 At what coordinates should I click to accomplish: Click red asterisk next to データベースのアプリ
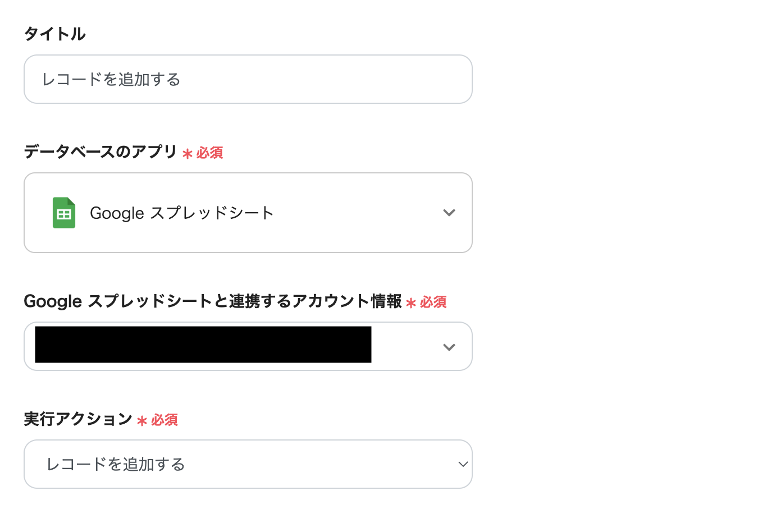[188, 154]
